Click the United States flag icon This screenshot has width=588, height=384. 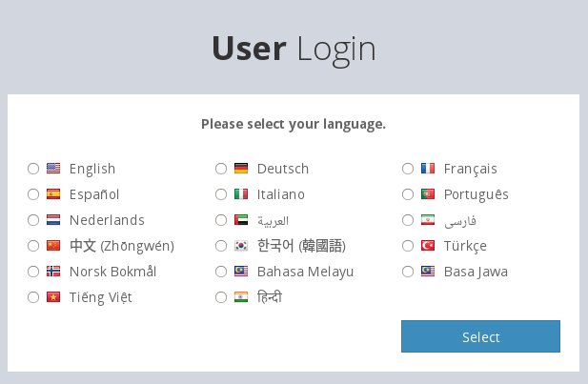pos(53,169)
